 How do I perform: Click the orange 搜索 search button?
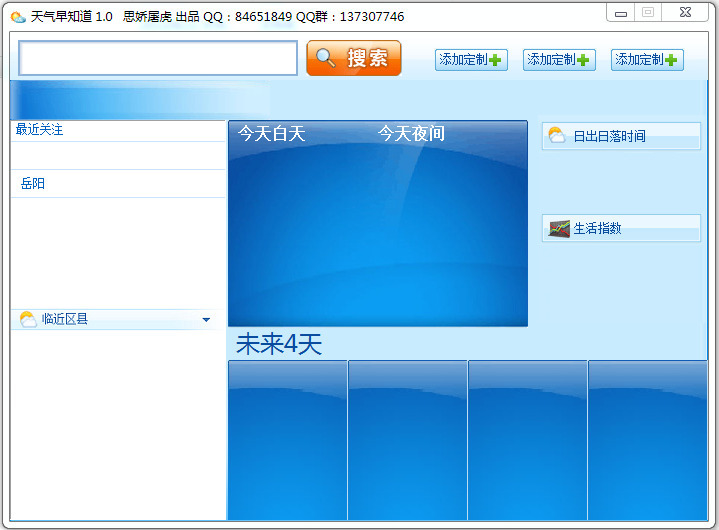pos(354,58)
